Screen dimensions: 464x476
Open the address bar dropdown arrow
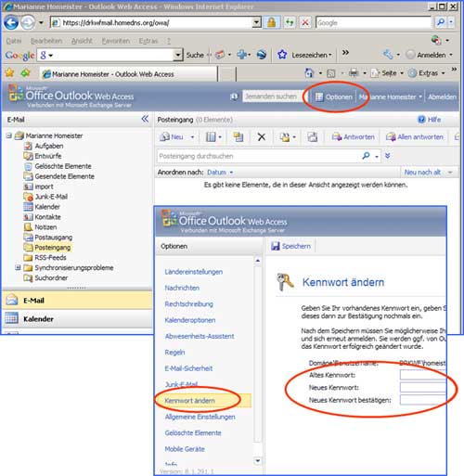coord(256,22)
